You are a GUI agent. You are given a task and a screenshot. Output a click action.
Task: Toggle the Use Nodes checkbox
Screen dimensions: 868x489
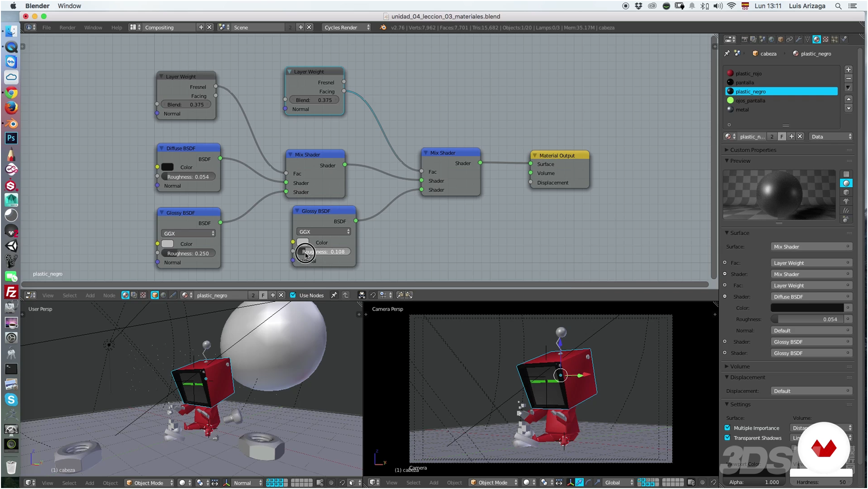click(x=293, y=295)
